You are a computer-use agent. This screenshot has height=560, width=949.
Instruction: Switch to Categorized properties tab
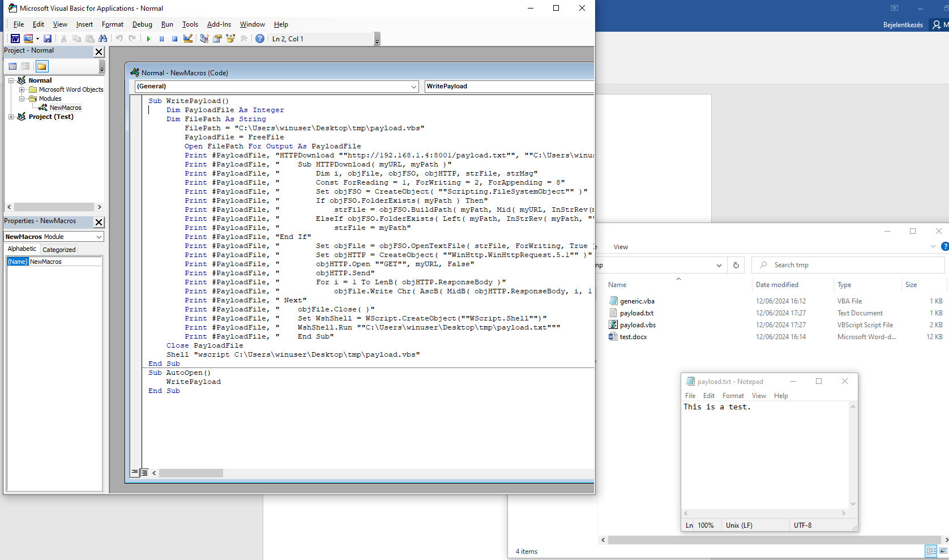[x=59, y=250]
